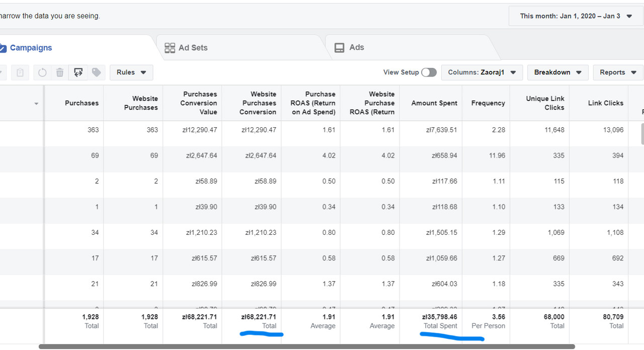Click the Ads tab screen icon
This screenshot has width=644, height=350.
point(340,47)
